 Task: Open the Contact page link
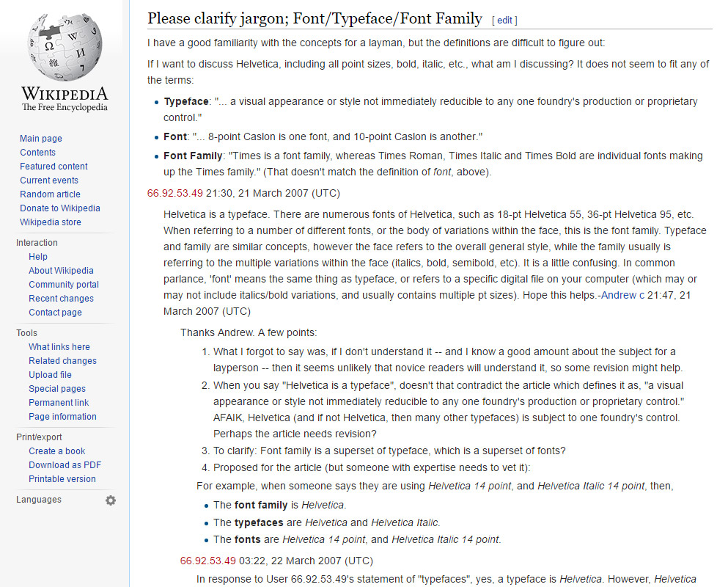55,313
